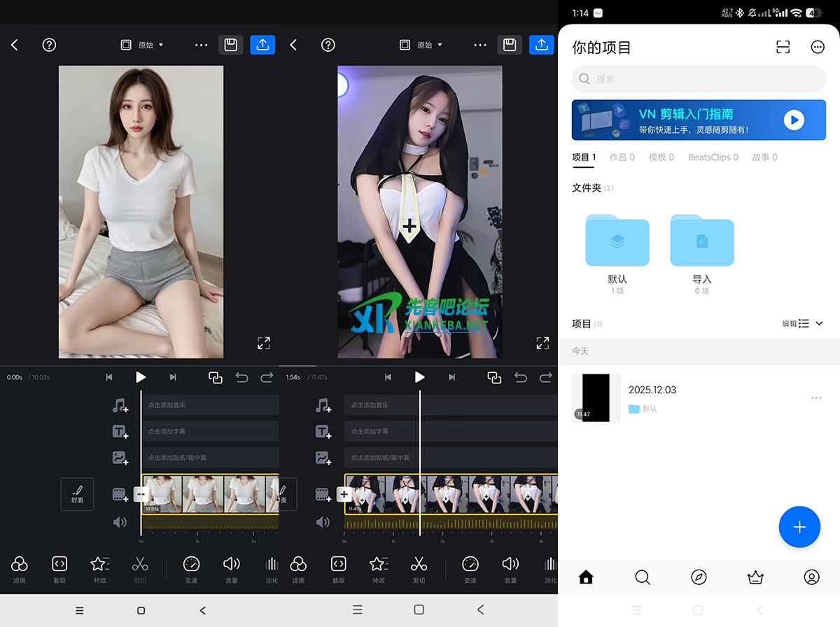Open the compass discover icon in bottom navigation
The image size is (840, 627).
[699, 577]
